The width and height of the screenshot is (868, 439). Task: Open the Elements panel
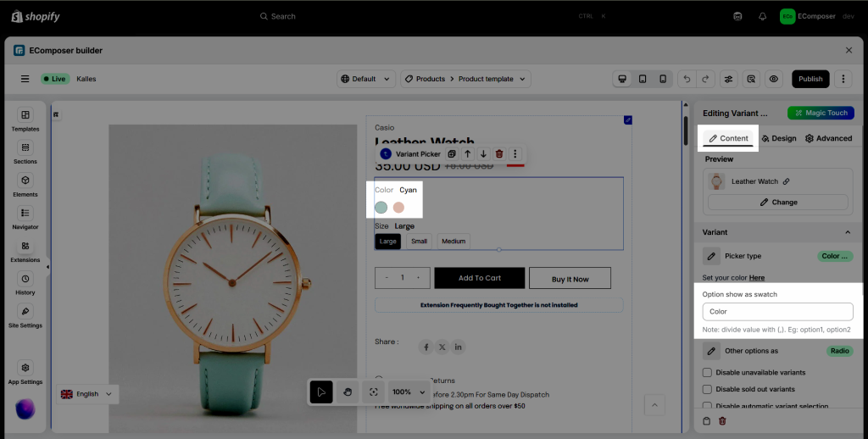point(25,185)
